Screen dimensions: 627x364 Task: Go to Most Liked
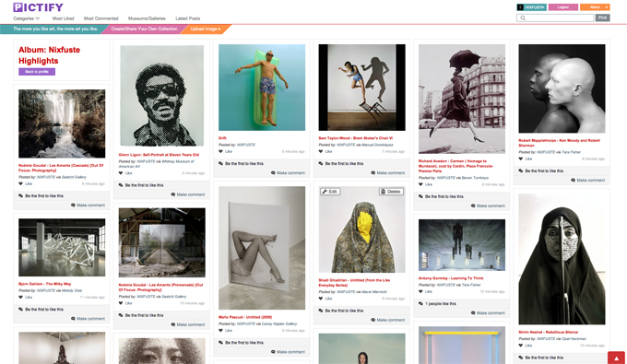click(64, 18)
